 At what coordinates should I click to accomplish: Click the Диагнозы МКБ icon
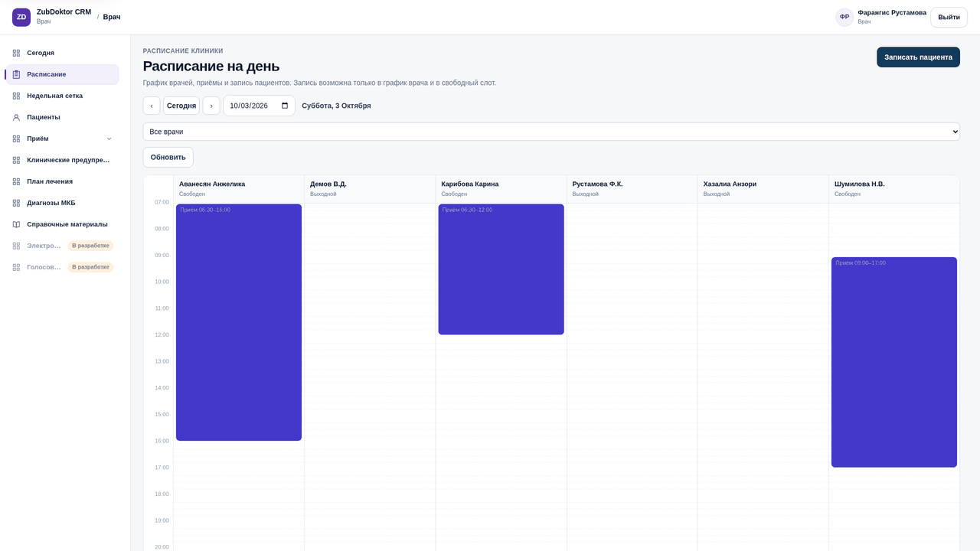(16, 203)
